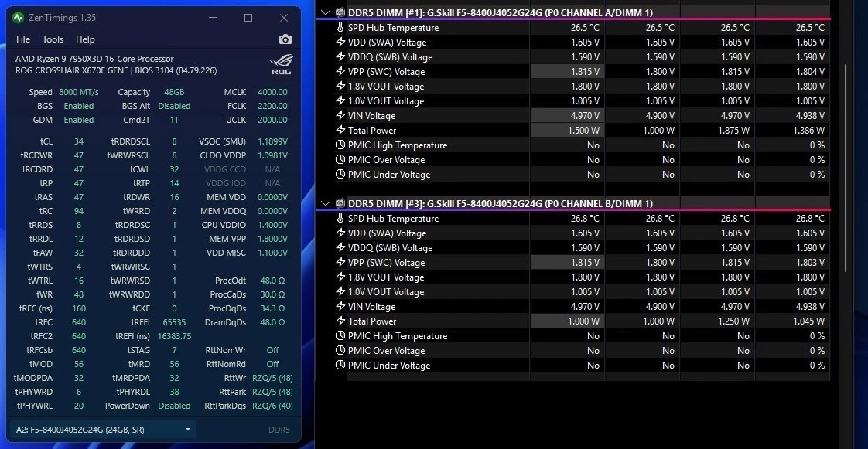Take a screenshot with the camera icon
This screenshot has height=449, width=868.
click(x=285, y=39)
